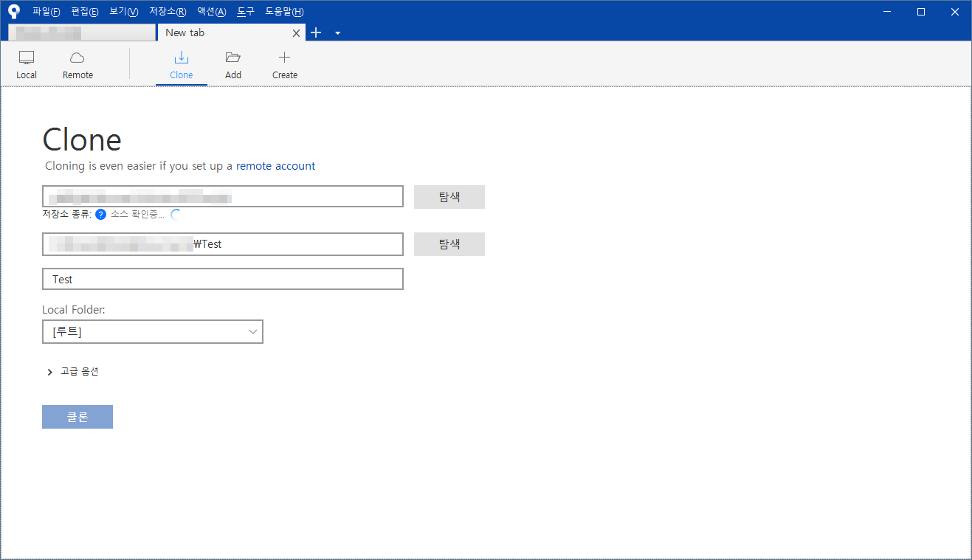Viewport: 972px width, 560px height.
Task: Click the Local Folder: label
Action: point(74,310)
